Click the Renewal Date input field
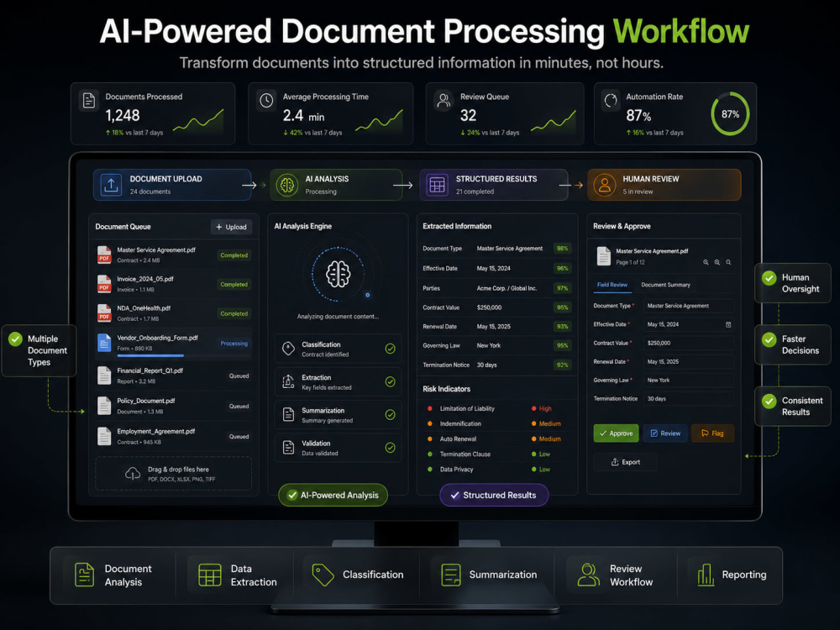Viewport: 840px width, 630px height. click(x=689, y=361)
